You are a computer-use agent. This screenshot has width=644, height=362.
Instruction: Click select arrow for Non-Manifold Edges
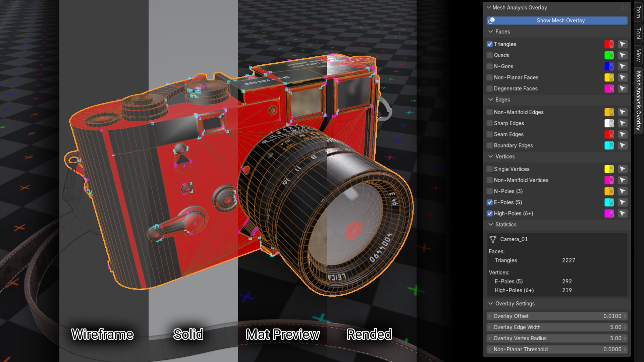tap(622, 112)
